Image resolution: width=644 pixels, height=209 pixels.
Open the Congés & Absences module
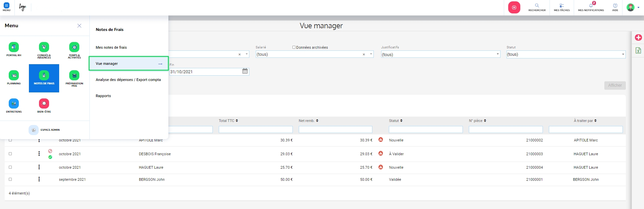(44, 50)
